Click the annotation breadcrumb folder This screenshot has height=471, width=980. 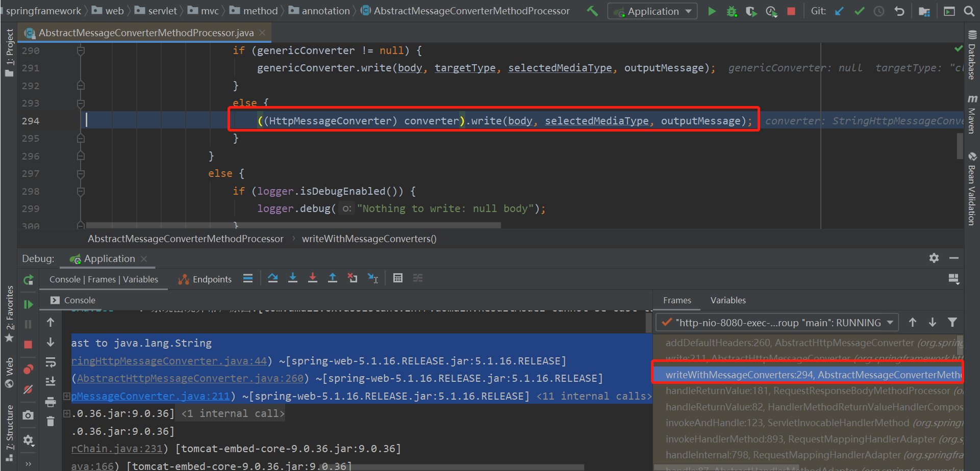click(319, 11)
